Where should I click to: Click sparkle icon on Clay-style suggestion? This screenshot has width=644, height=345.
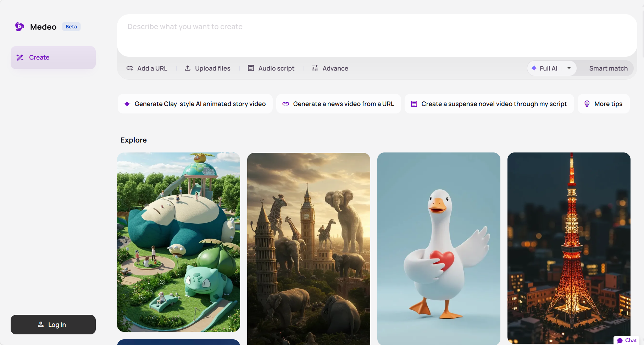click(127, 104)
